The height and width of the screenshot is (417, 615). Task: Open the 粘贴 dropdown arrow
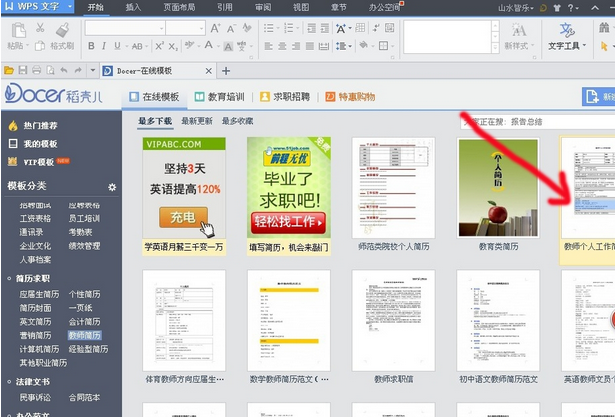[28, 46]
